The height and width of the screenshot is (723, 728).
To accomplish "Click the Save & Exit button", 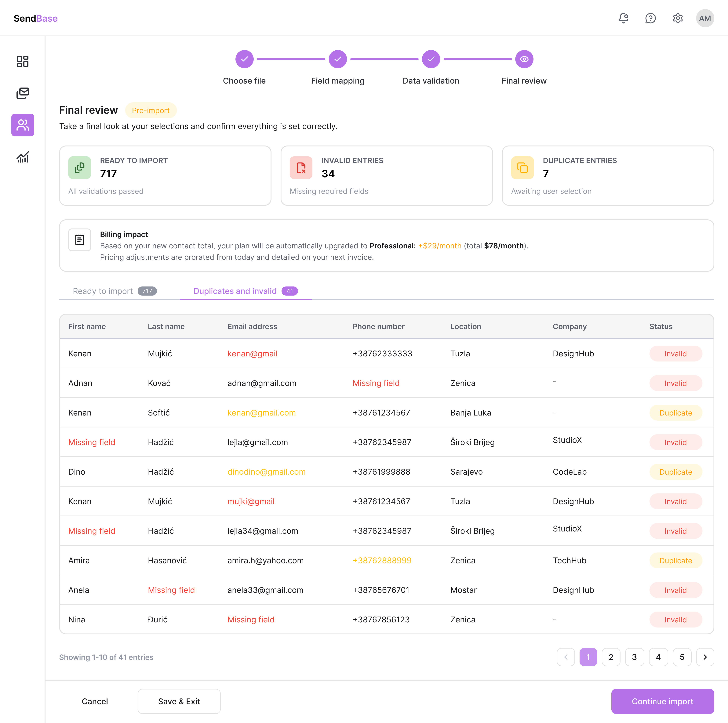I will click(x=179, y=702).
